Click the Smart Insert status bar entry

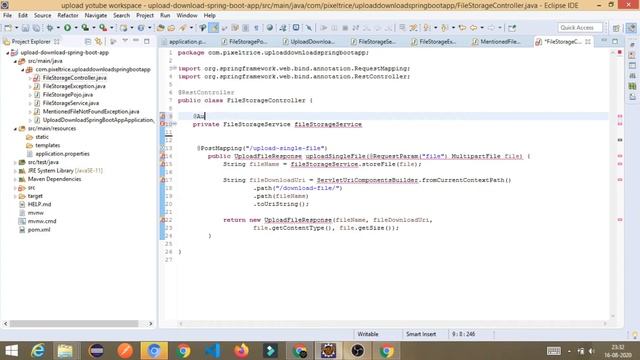[x=421, y=334]
